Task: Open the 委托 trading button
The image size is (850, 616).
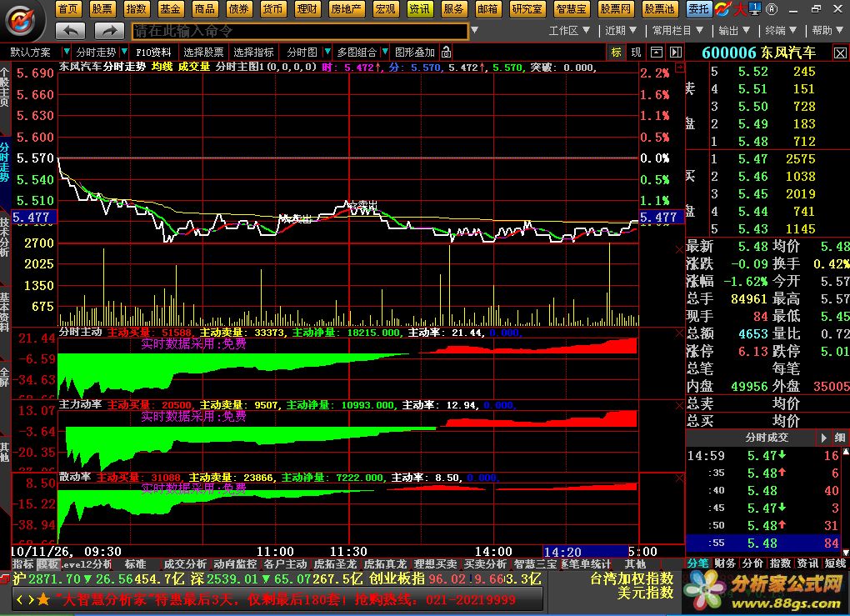Action: [x=698, y=8]
